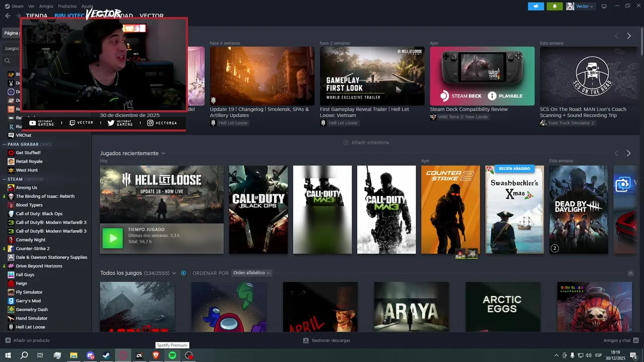This screenshot has width=644, height=362.
Task: Open the Windows notification center
Action: pos(633,355)
